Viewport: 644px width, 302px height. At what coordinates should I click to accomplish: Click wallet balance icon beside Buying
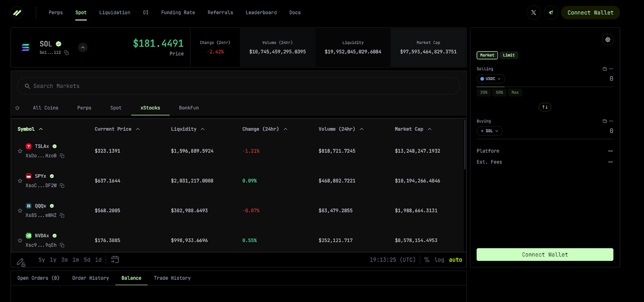605,121
